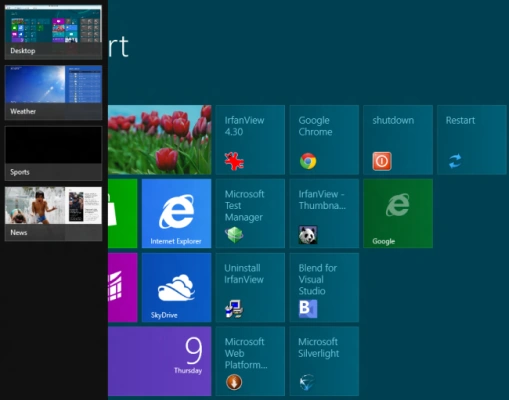
Task: Open the Microsoft Web Platform tile
Action: point(250,361)
